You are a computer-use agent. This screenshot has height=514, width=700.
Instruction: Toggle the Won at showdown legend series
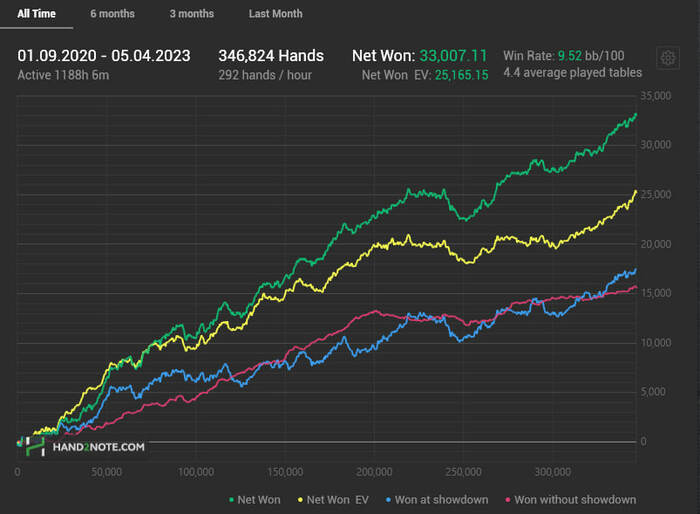tap(437, 500)
